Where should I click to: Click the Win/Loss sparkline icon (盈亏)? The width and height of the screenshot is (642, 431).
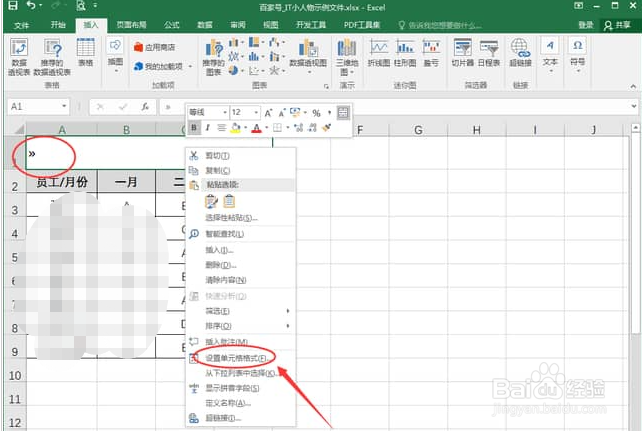coord(431,53)
